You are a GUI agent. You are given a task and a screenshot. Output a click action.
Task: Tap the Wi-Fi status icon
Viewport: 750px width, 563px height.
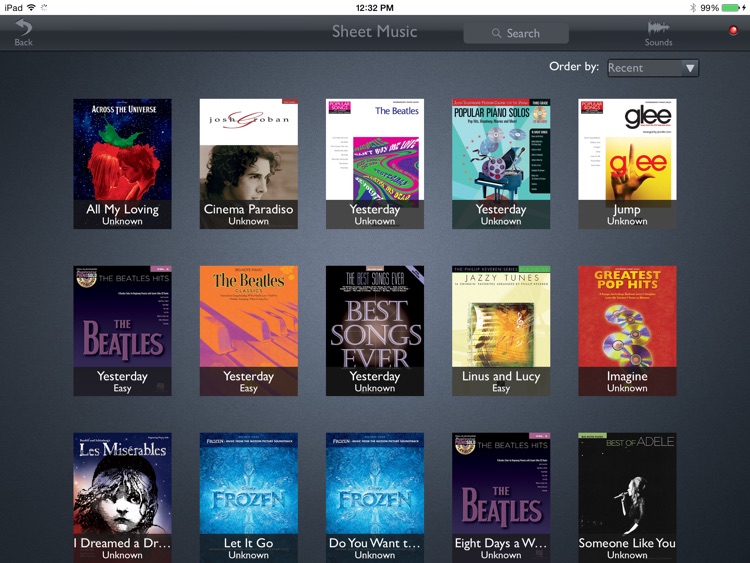pos(31,7)
